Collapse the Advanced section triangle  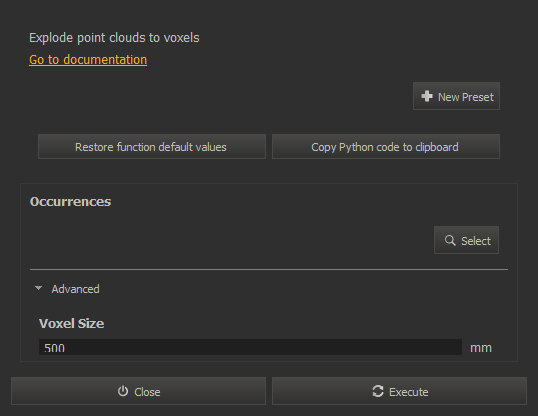point(38,288)
